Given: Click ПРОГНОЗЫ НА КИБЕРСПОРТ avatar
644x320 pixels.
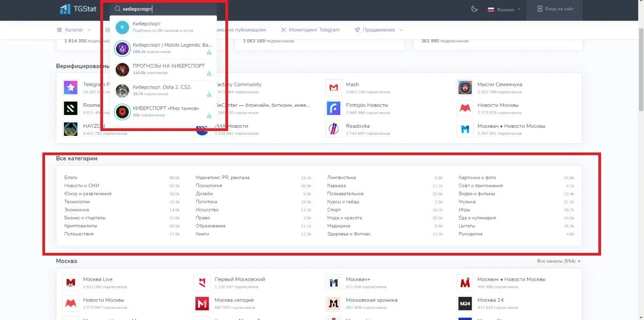Looking at the screenshot, I should click(122, 69).
